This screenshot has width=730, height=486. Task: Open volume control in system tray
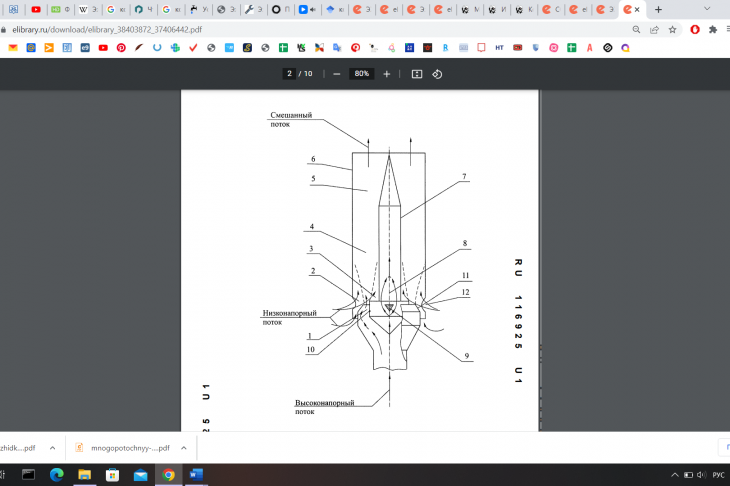[702, 475]
